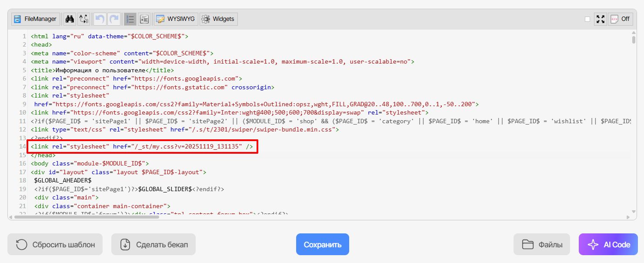This screenshot has height=263, width=644.
Task: Open the Widgets gear panel
Action: click(219, 19)
